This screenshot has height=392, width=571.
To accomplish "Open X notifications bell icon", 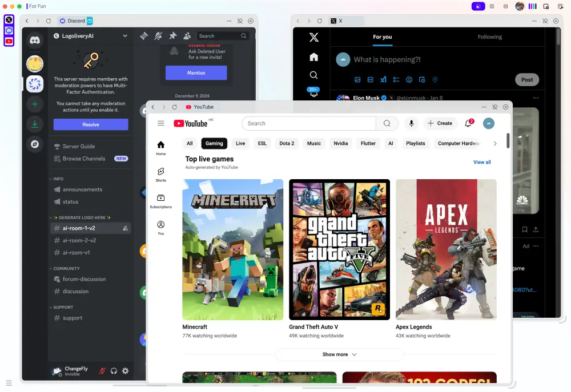I will (x=313, y=92).
